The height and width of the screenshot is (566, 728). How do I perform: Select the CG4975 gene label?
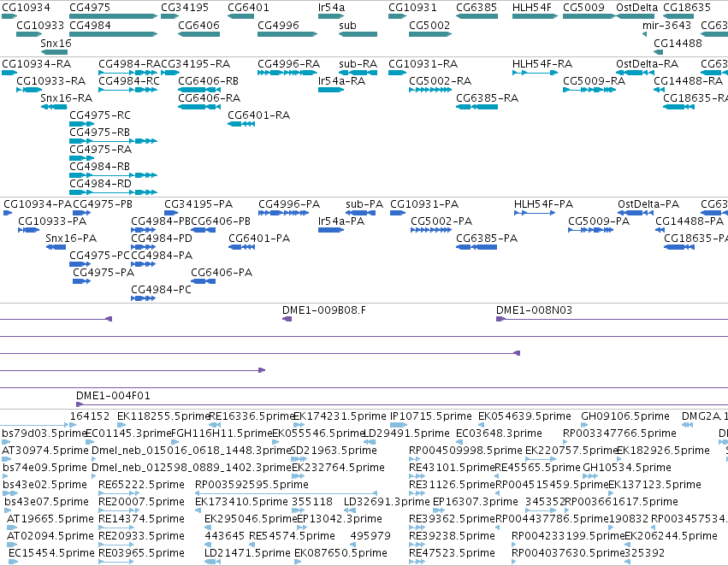90,8
